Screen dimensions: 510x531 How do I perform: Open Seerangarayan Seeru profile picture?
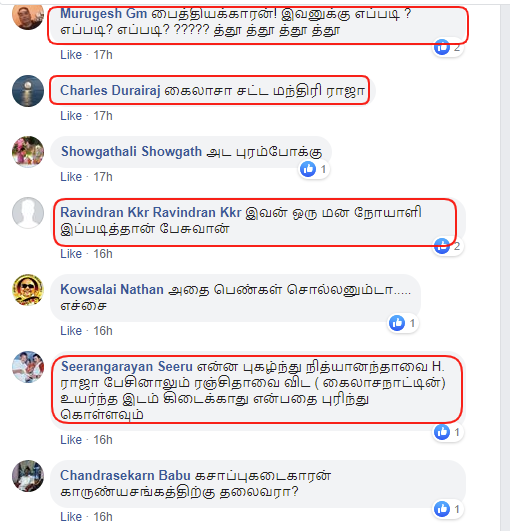click(28, 367)
